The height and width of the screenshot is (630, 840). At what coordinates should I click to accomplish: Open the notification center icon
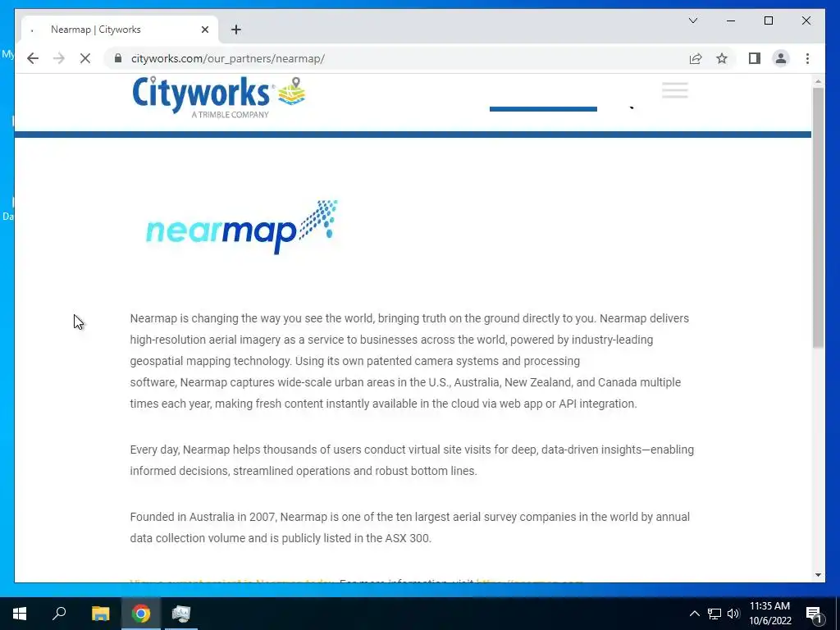(813, 614)
